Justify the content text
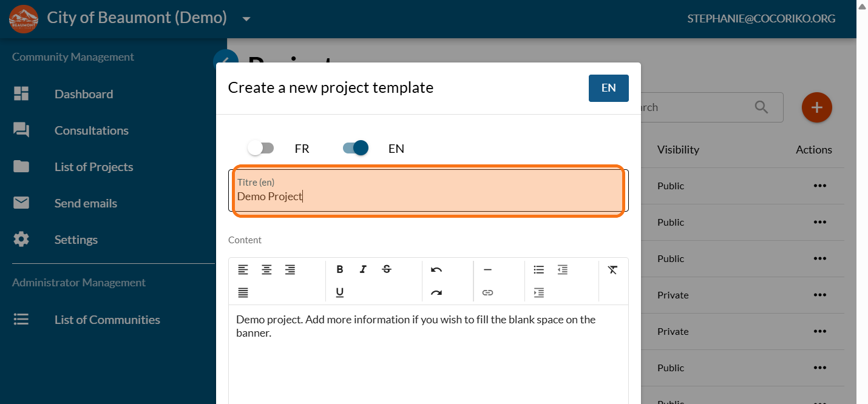 click(x=243, y=293)
